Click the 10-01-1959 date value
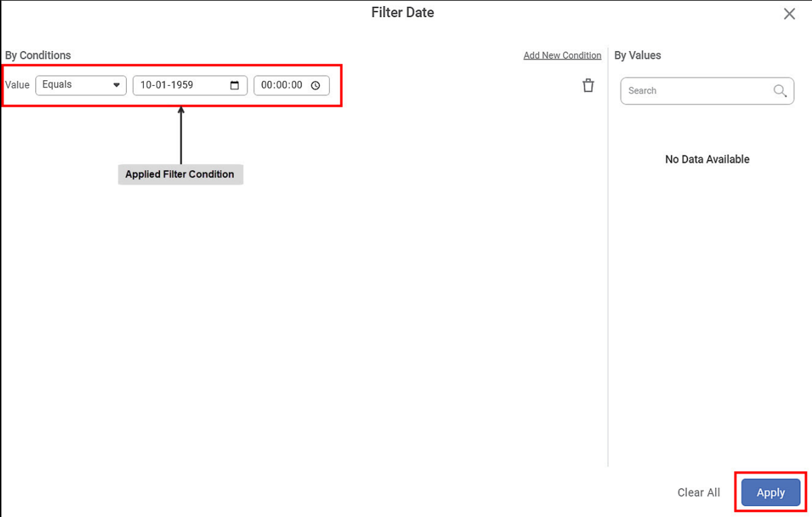 167,85
